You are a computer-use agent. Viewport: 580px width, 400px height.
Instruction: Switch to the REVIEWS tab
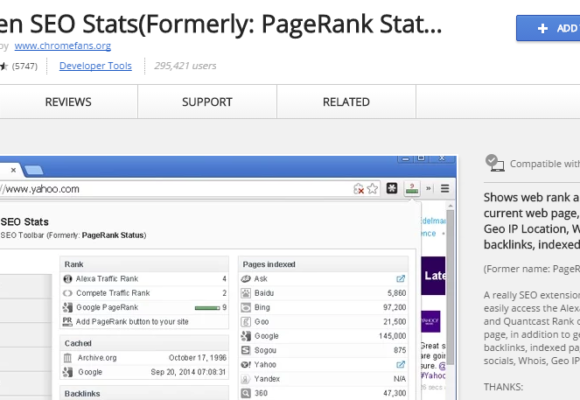pyautogui.click(x=68, y=102)
